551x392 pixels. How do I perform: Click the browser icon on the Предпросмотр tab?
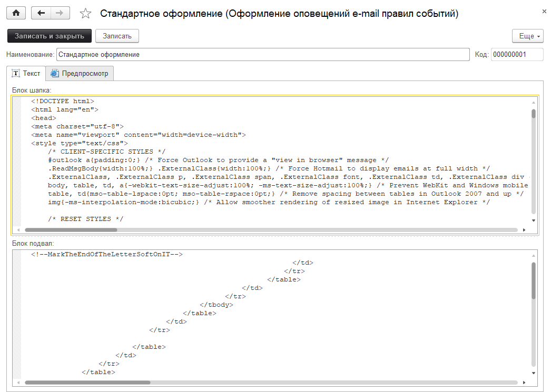tap(54, 73)
